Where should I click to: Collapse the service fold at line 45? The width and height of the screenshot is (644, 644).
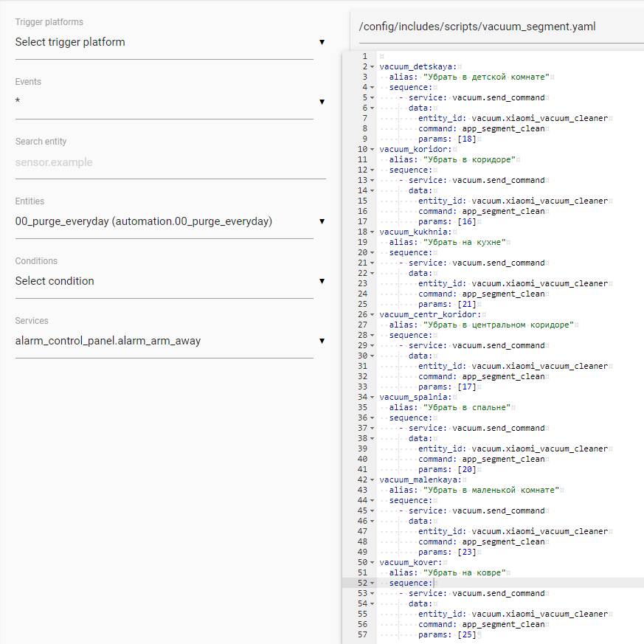click(x=372, y=511)
